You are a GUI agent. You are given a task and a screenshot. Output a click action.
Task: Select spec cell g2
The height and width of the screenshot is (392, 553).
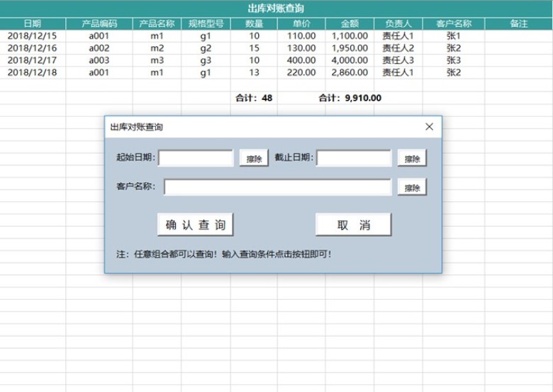click(206, 48)
